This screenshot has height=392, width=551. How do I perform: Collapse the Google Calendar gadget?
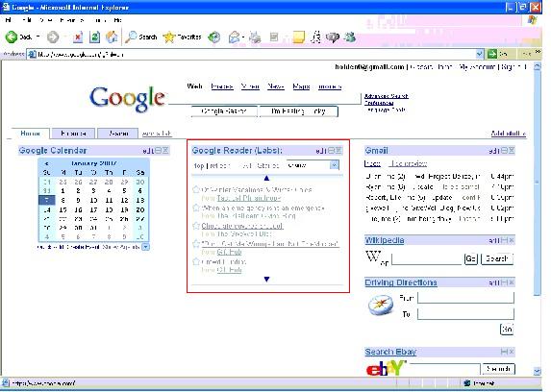(158, 150)
